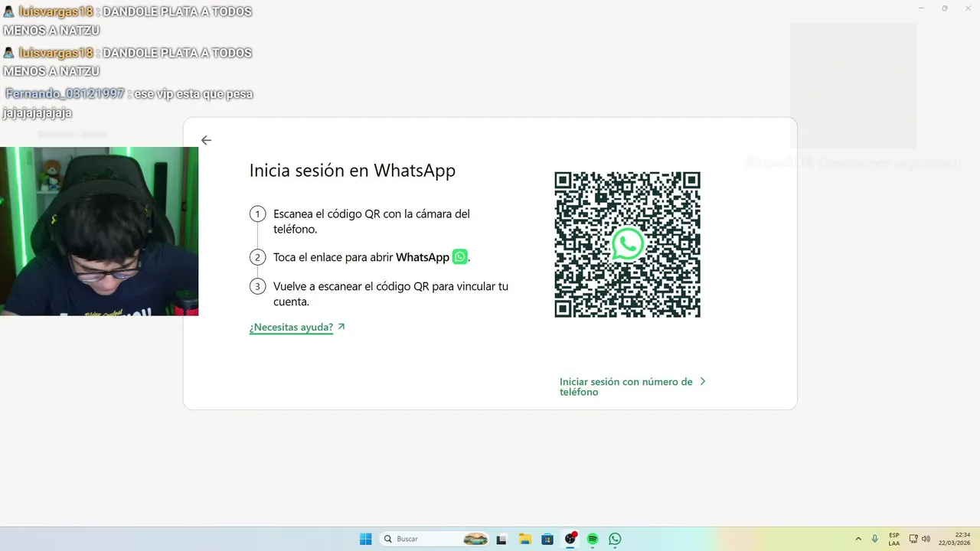Click the webcam overlay video
The width and height of the screenshot is (980, 551).
click(x=99, y=231)
